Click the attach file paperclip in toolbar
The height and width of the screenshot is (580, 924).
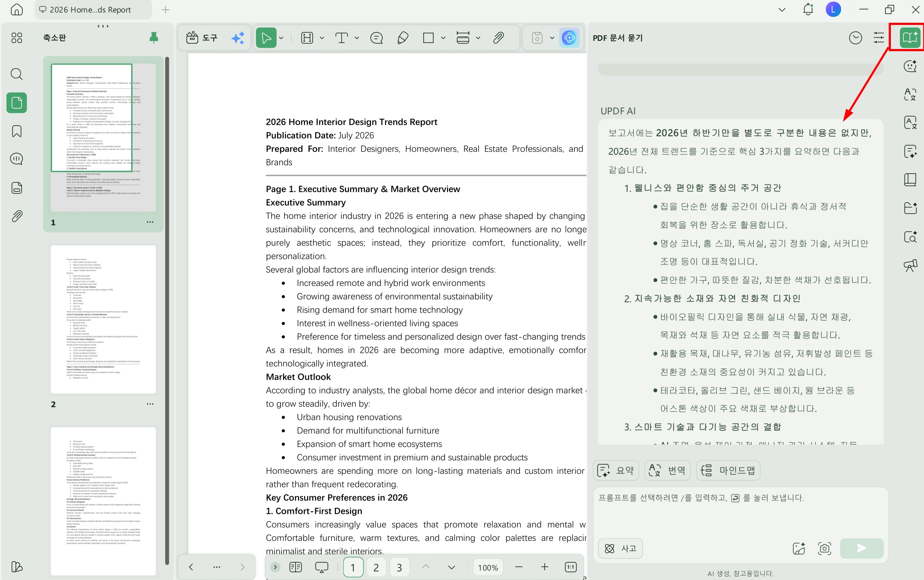point(499,38)
